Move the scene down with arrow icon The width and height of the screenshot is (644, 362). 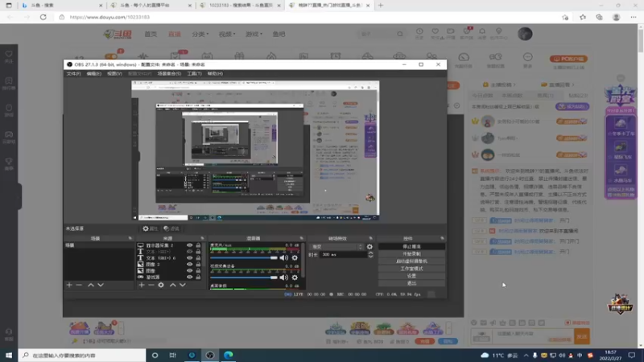pyautogui.click(x=101, y=285)
